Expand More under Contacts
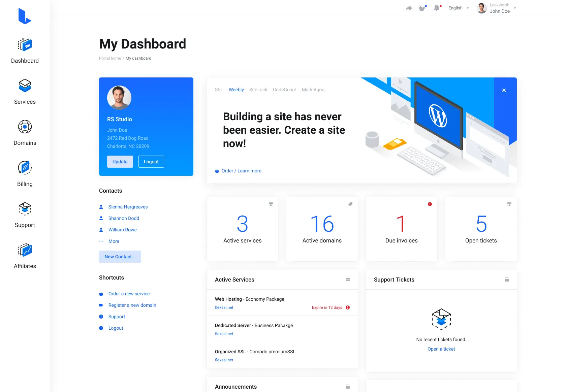Screen dimensions: 566x392 coord(114,241)
